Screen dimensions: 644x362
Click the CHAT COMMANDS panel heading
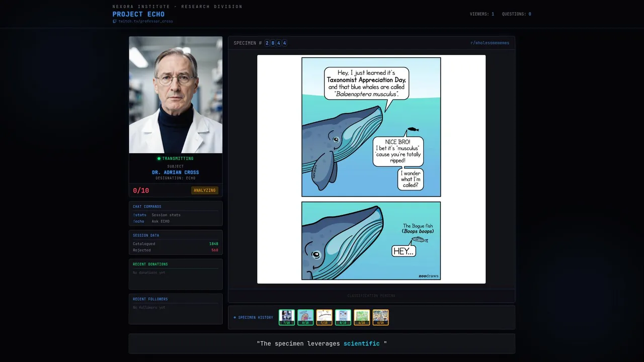[x=147, y=207]
